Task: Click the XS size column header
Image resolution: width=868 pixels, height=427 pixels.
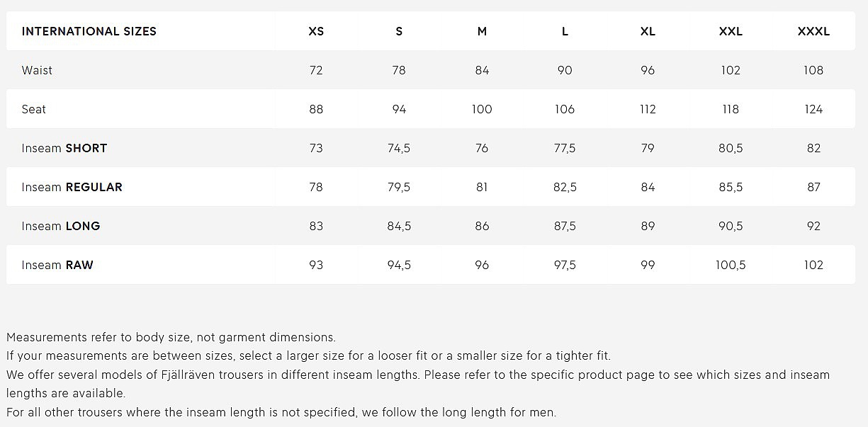Action: click(x=316, y=31)
